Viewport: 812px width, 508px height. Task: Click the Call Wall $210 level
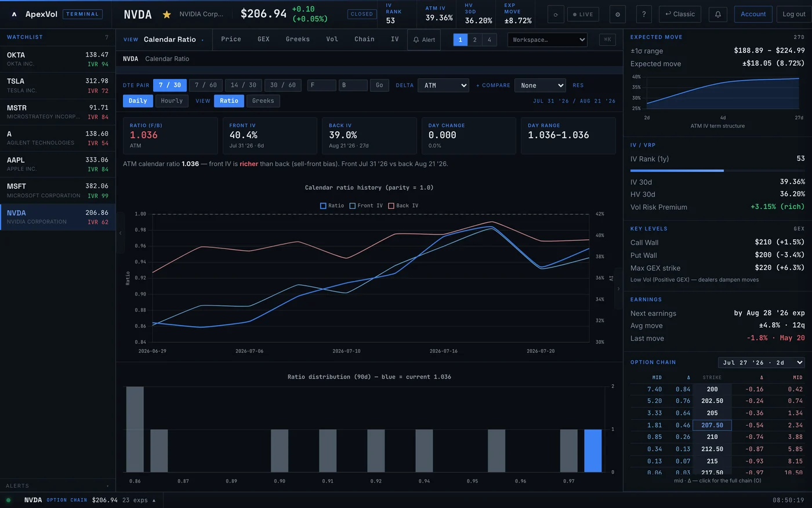(717, 242)
